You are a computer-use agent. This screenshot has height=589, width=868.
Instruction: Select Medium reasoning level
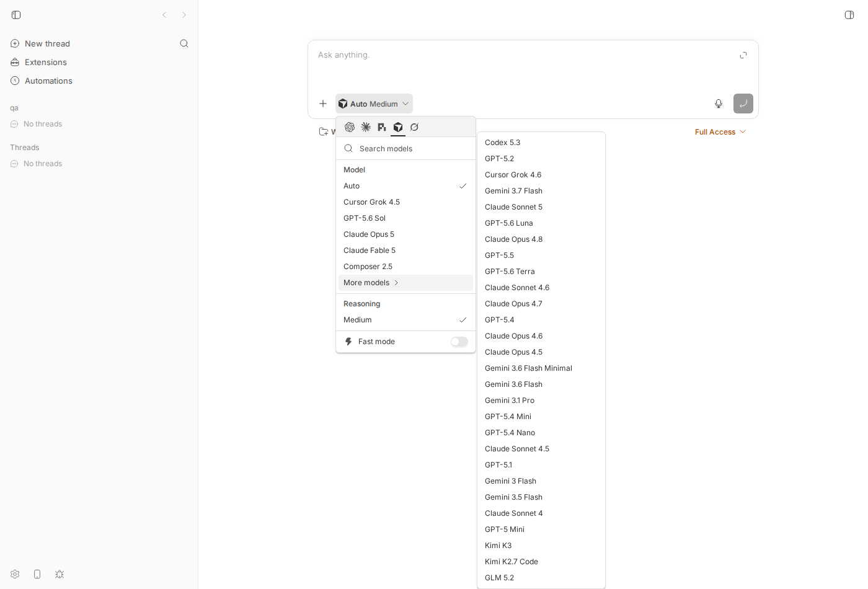tap(405, 320)
